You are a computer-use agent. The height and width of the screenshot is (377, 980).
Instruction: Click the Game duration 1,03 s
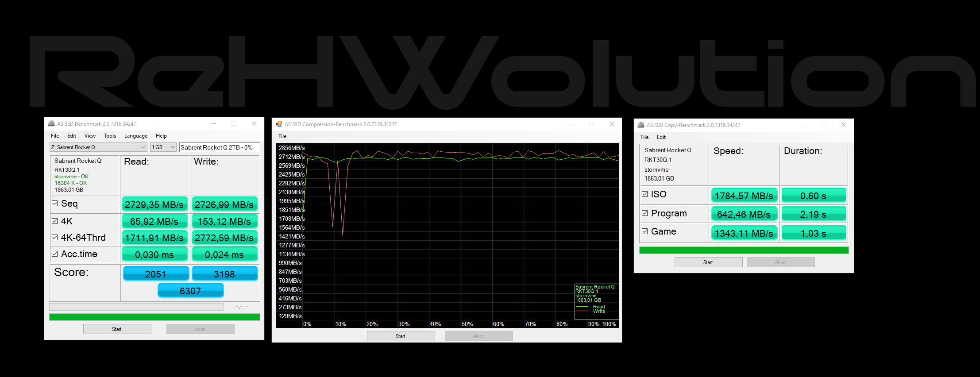pyautogui.click(x=814, y=233)
